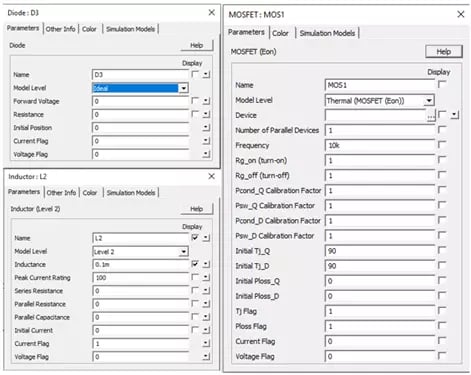Switch to Color tab in MOSFET MOS1 dialog

click(x=280, y=33)
